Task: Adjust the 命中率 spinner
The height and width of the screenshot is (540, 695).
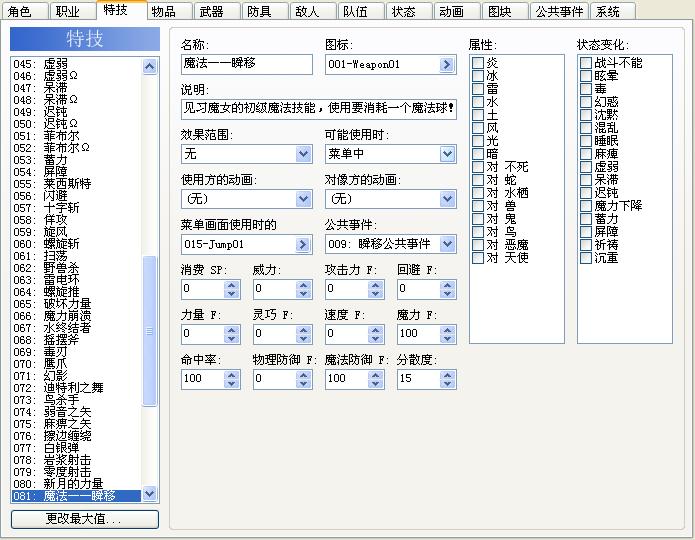Action: [x=231, y=379]
